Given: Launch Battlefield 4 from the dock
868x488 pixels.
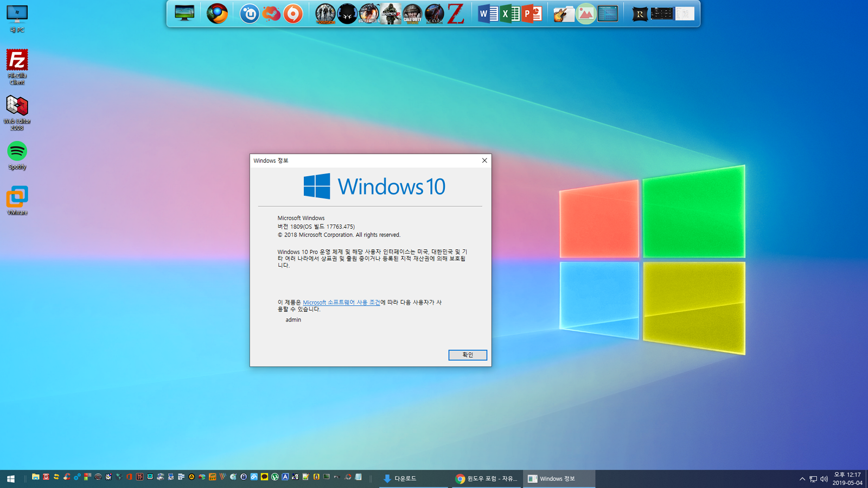Looking at the screenshot, I should pos(369,14).
